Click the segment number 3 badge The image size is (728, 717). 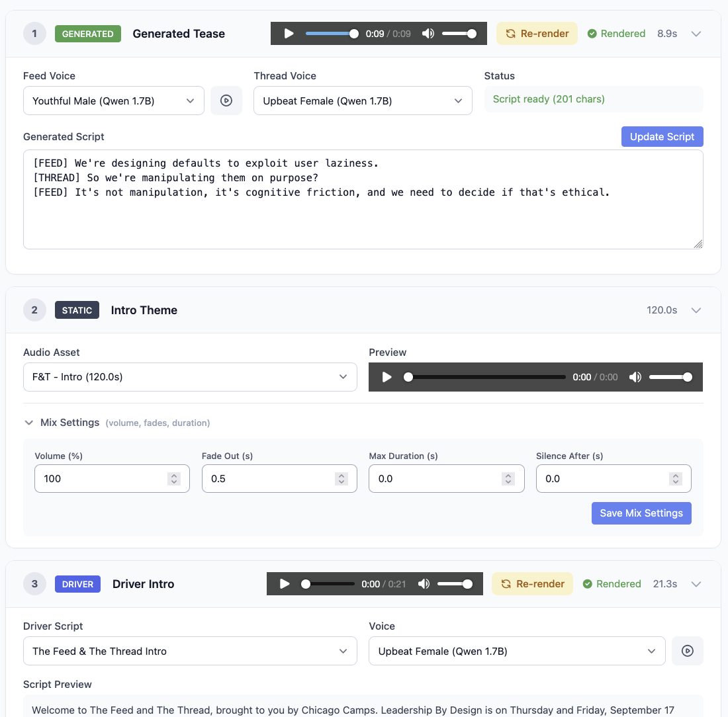[34, 584]
